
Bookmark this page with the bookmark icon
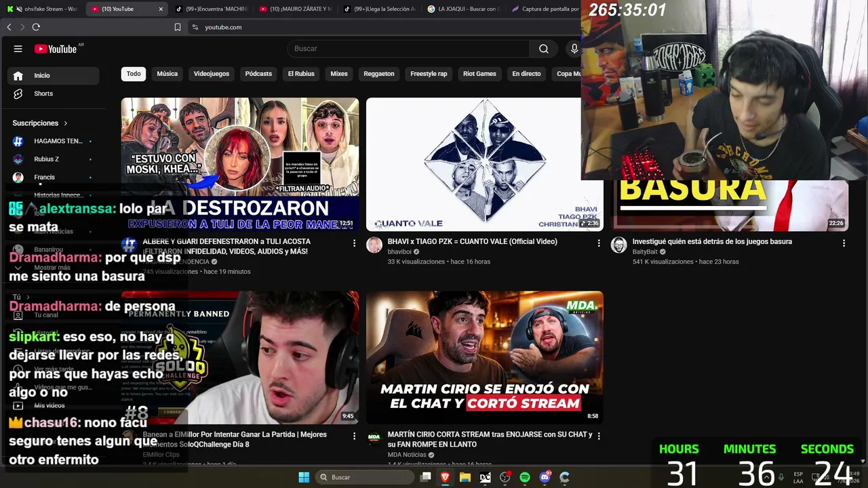click(178, 27)
